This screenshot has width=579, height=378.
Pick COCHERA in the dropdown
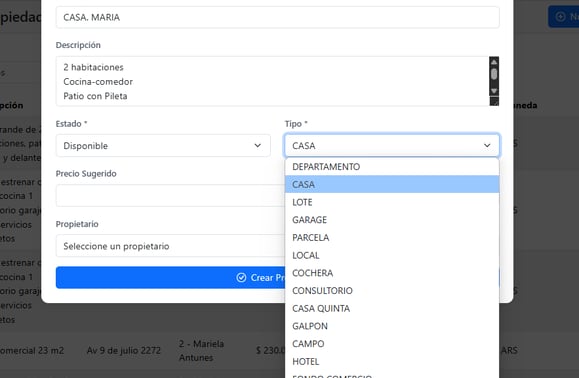click(x=392, y=273)
